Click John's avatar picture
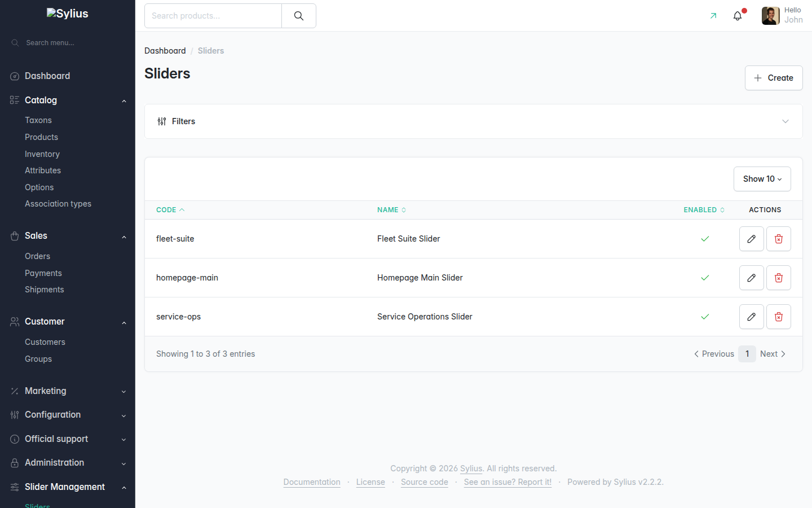Viewport: 812px width, 508px height. pos(770,16)
